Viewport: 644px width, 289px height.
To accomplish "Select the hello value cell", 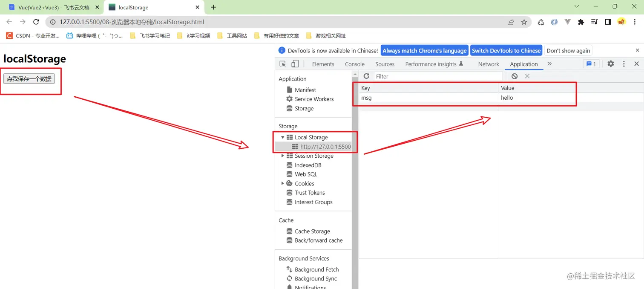I will point(571,98).
